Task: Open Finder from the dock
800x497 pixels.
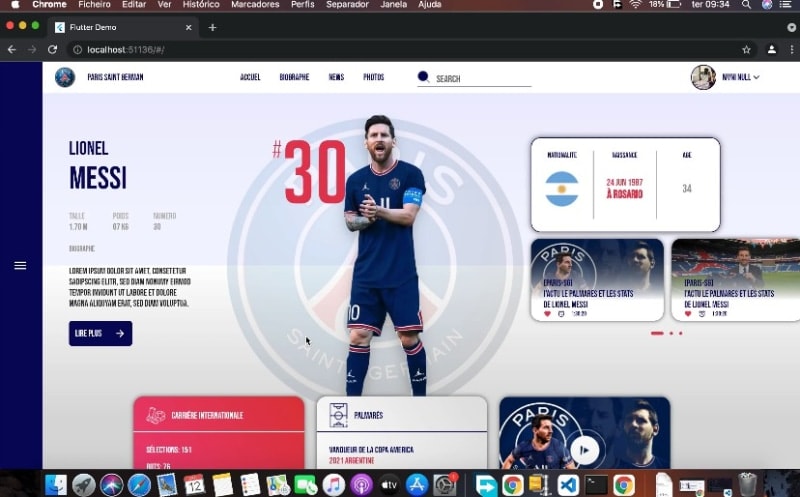Action: click(56, 484)
